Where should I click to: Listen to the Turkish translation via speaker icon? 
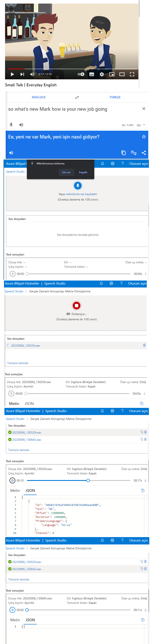coord(12,153)
